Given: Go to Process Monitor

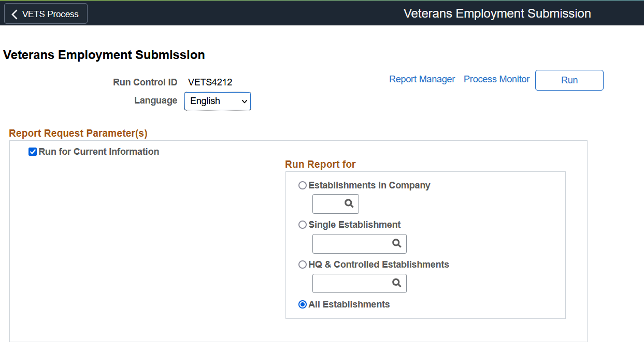Looking at the screenshot, I should (496, 79).
